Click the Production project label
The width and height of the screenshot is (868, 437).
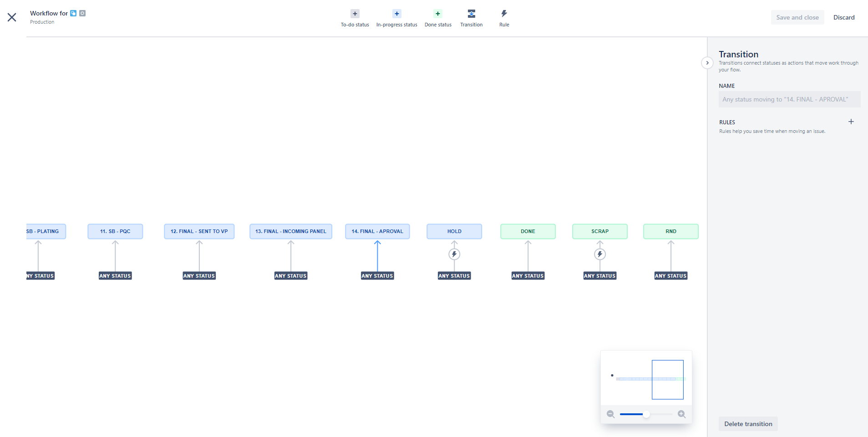[x=42, y=22]
